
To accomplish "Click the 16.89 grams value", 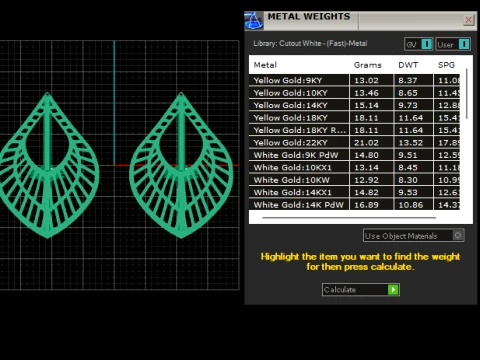I will (366, 205).
